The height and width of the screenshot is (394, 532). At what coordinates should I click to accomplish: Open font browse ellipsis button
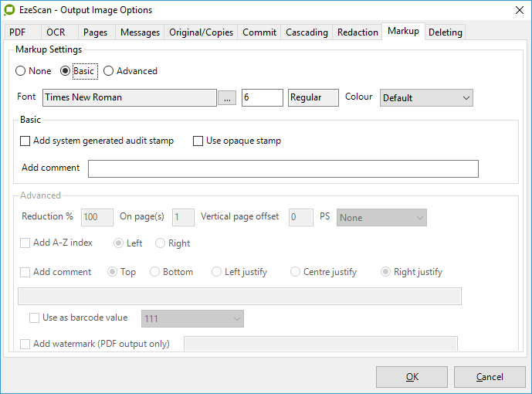(x=226, y=97)
